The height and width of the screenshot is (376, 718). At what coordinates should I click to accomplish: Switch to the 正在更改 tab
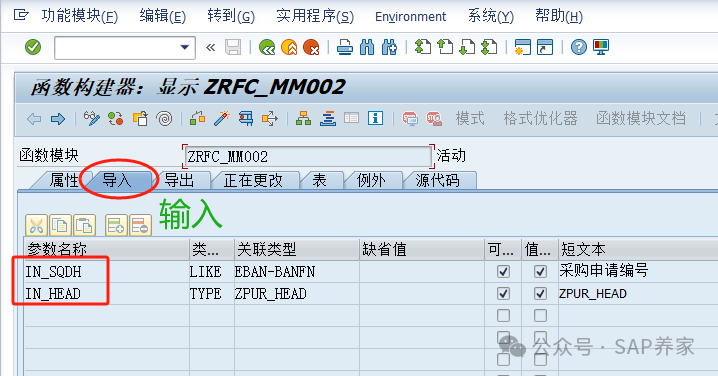[x=253, y=180]
